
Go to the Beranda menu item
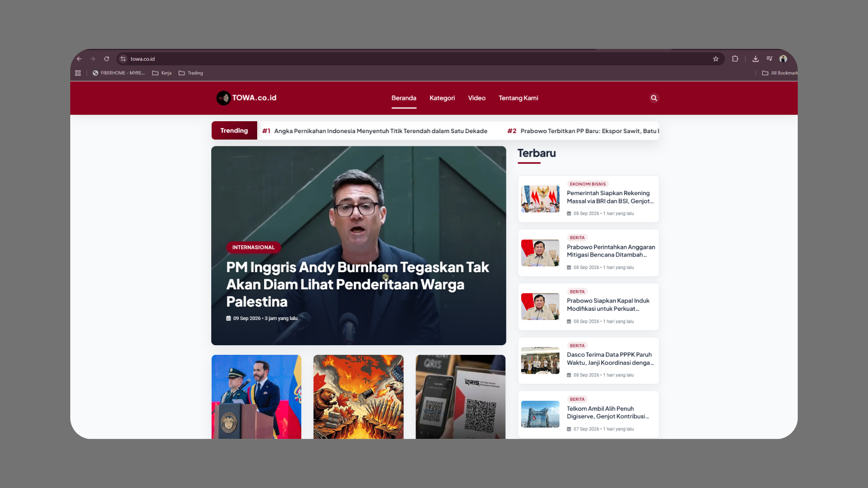point(404,98)
